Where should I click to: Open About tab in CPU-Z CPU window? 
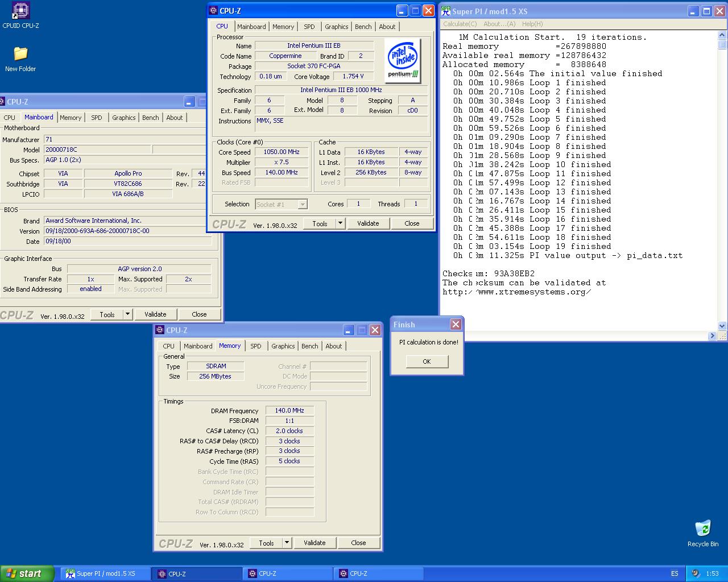(387, 27)
